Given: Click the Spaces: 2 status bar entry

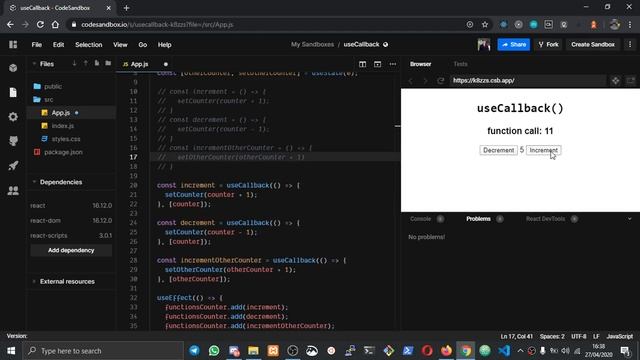Looking at the screenshot, I should tap(552, 336).
